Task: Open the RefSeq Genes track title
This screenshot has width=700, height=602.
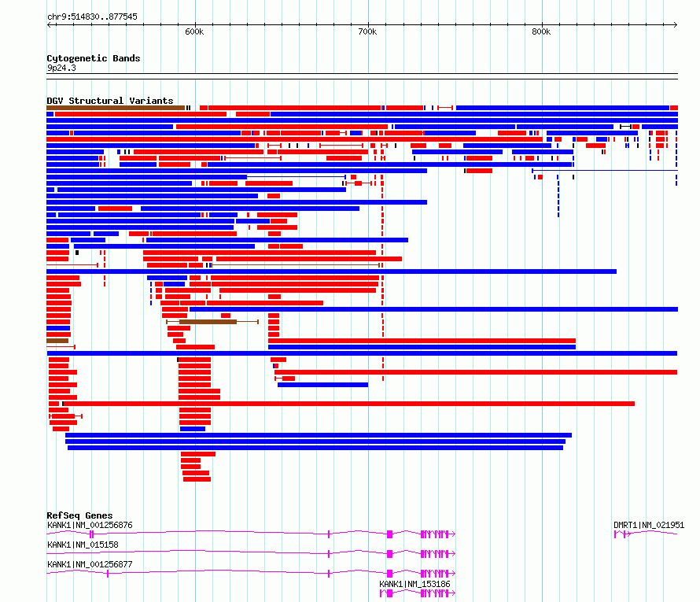Action: tap(79, 515)
